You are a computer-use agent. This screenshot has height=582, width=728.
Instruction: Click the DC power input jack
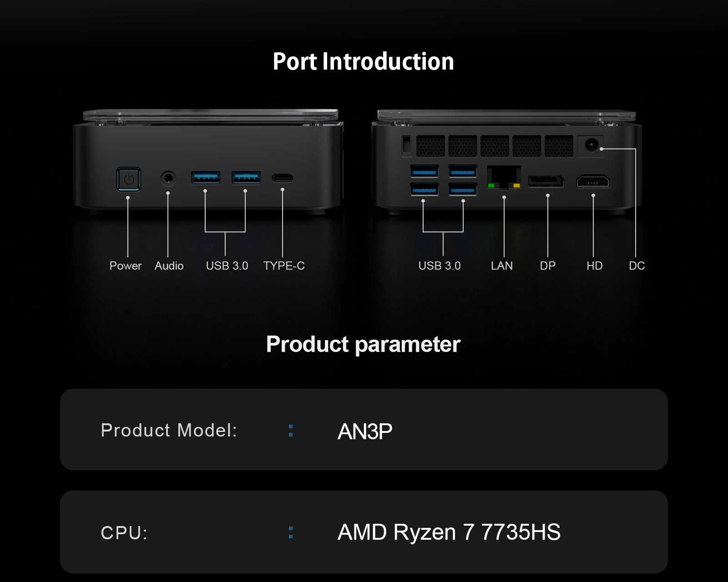click(591, 145)
